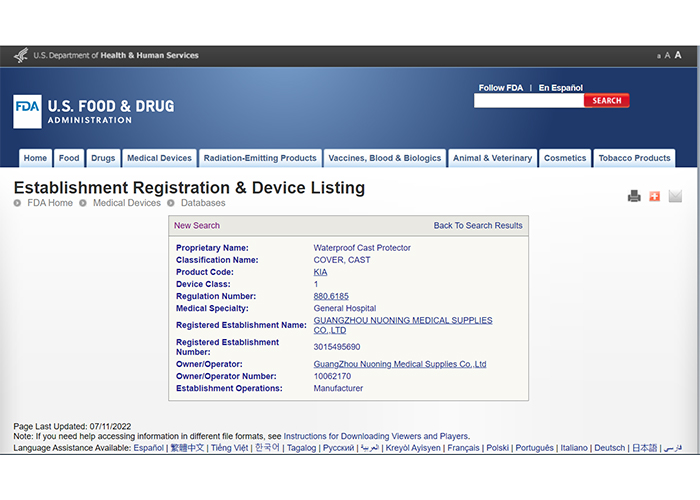Screen dimensions: 700x500
Task: Click the U.S. Department of Health & Human Services text
Action: tap(116, 55)
